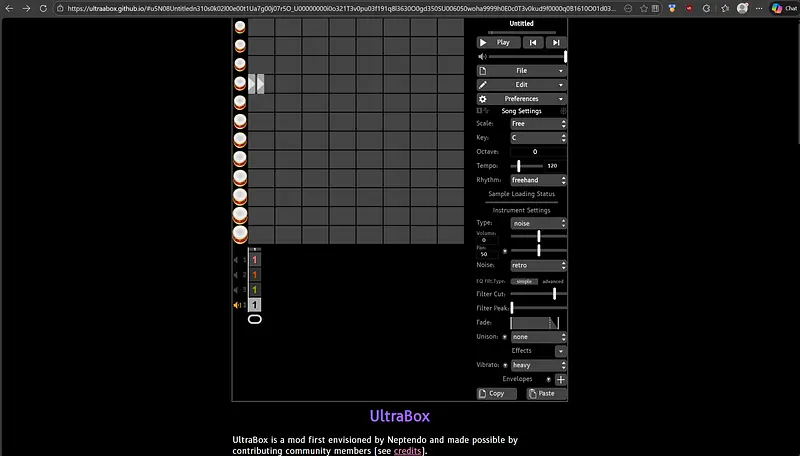The image size is (800, 456).
Task: Skip to the next bar
Action: (x=557, y=43)
